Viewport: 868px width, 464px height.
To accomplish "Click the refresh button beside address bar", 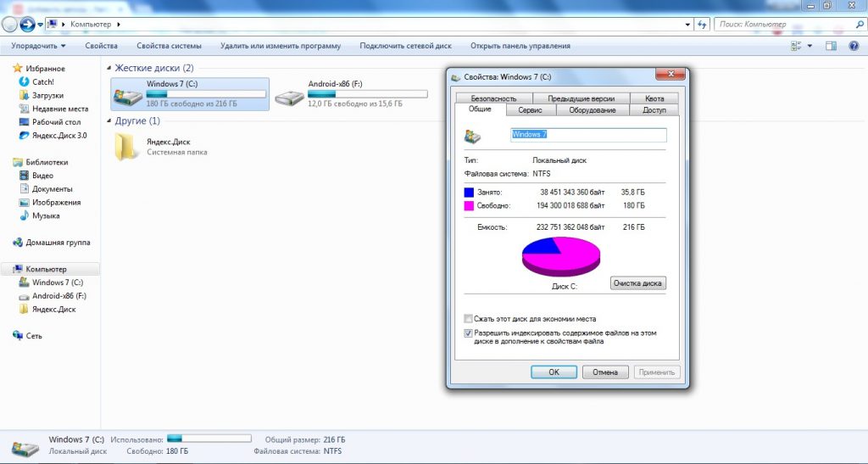I will 703,25.
